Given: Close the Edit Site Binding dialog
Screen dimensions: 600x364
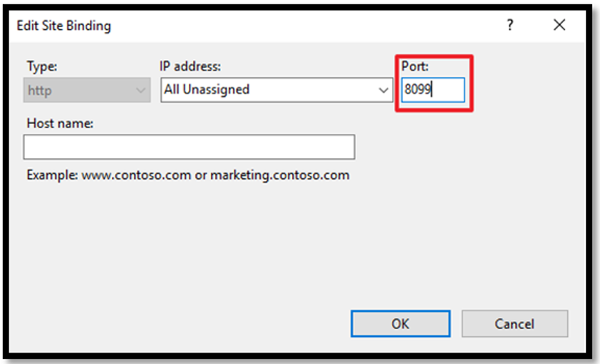Looking at the screenshot, I should 559,25.
